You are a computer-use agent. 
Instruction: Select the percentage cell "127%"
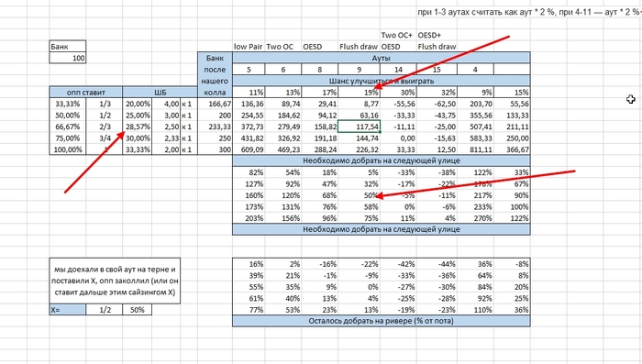(249, 184)
